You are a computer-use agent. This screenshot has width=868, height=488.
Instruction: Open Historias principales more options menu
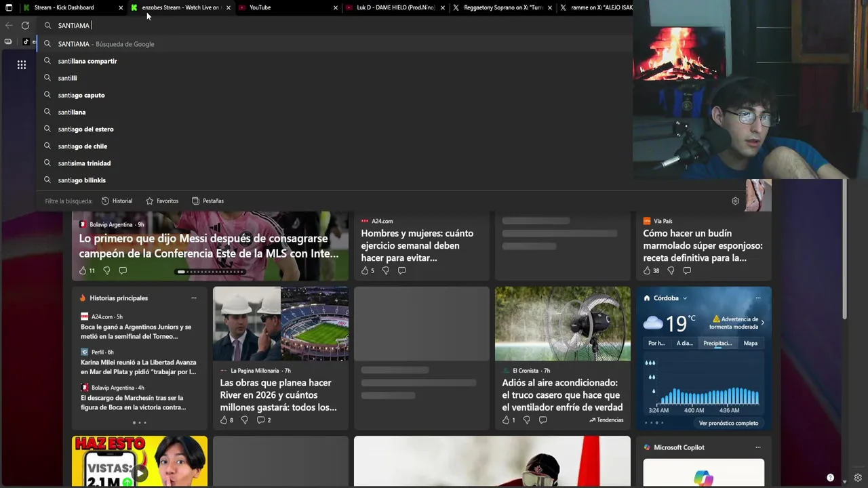coord(194,298)
